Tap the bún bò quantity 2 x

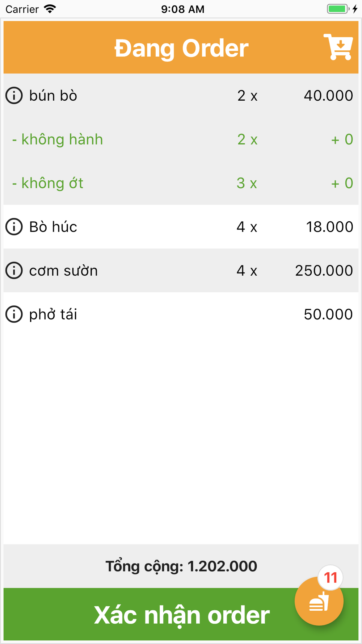(247, 96)
